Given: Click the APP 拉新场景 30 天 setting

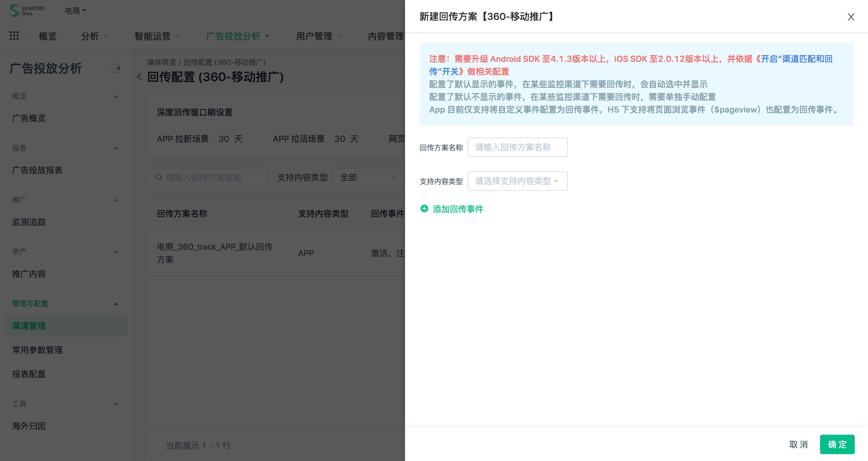Looking at the screenshot, I should coord(200,139).
